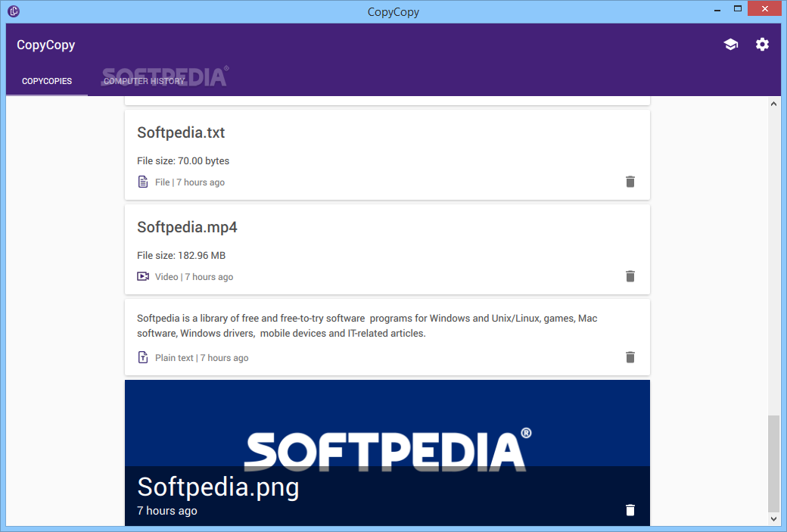
Task: Open settings with the gear icon
Action: click(x=762, y=45)
